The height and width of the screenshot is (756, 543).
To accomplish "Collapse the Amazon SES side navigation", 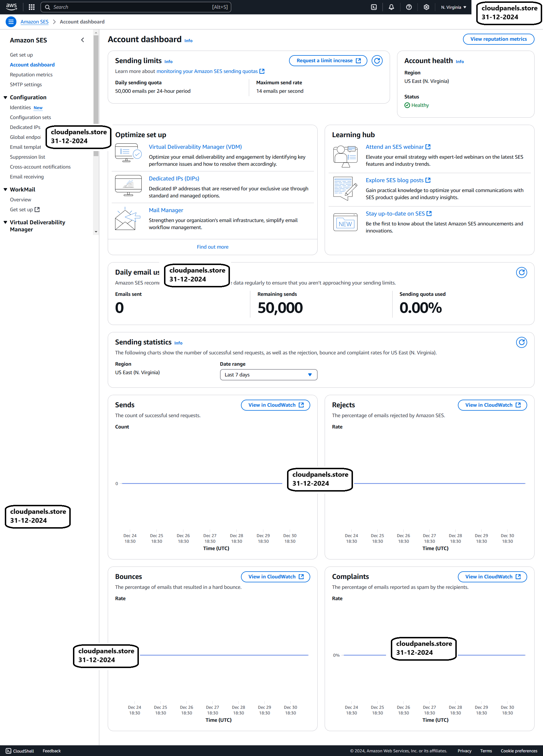I will 83,40.
